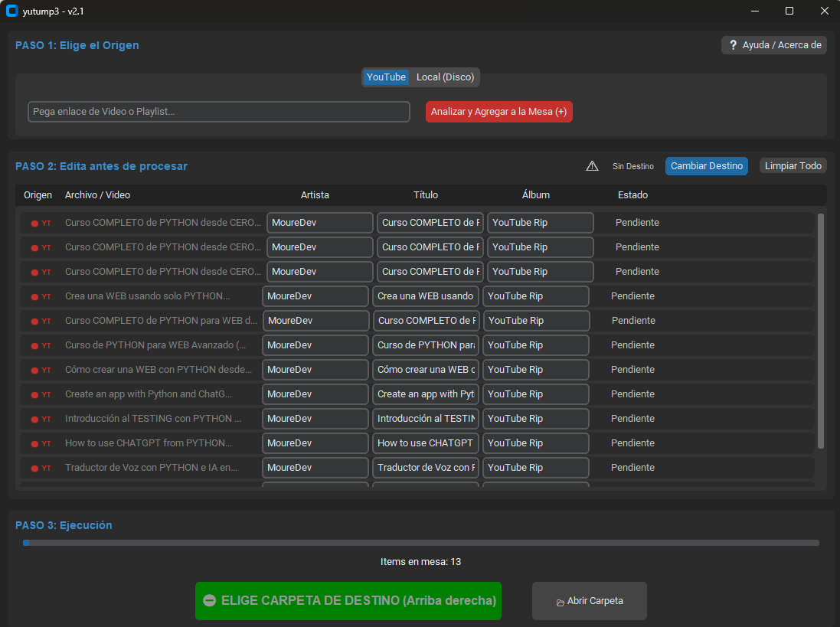Image resolution: width=840 pixels, height=627 pixels.
Task: Click the green ELIGE CARPETA DE DESTINO button
Action: [348, 601]
